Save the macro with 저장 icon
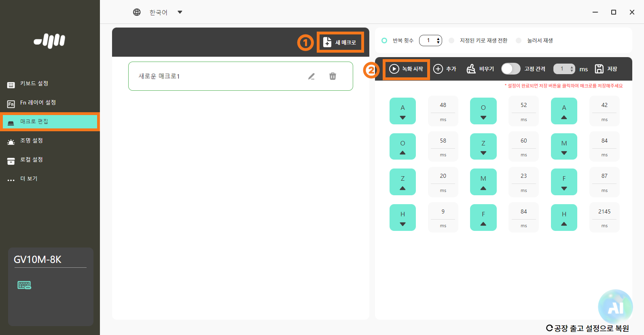 click(599, 69)
